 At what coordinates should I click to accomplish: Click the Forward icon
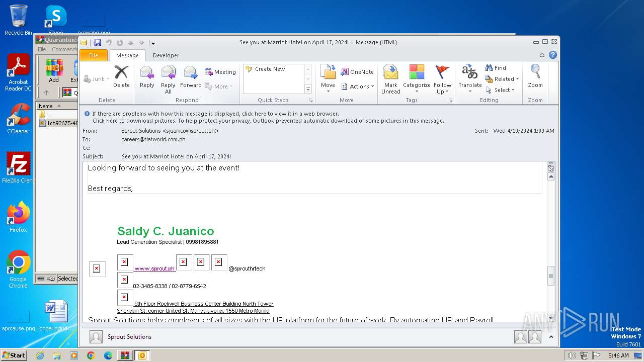pos(191,76)
